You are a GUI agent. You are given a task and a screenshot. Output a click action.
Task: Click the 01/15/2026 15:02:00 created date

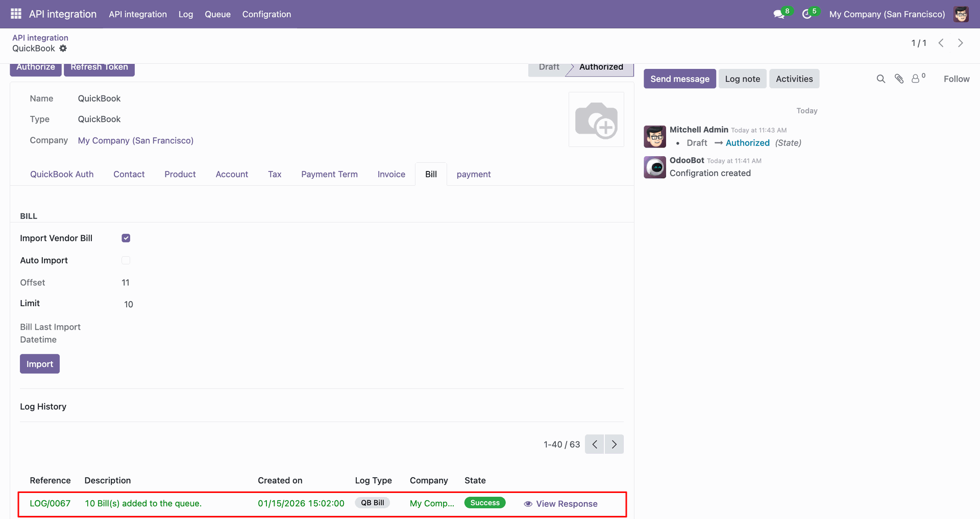pos(301,503)
